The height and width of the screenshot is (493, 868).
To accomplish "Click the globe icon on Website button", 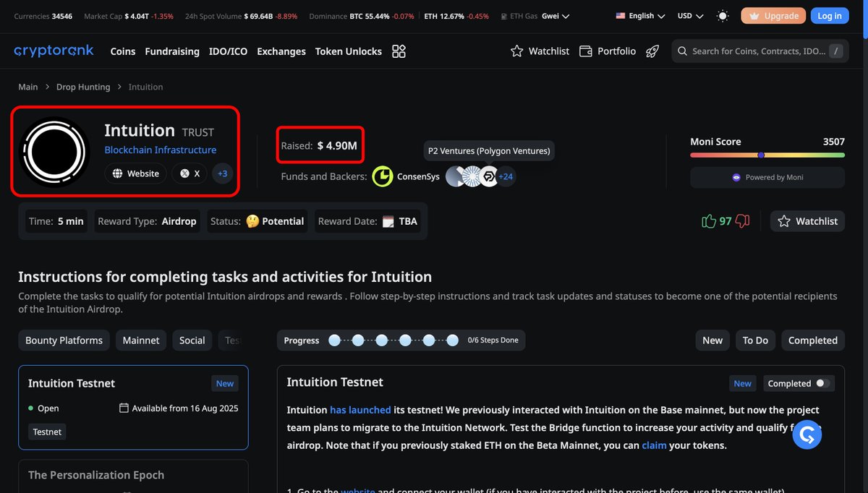I will click(x=118, y=173).
